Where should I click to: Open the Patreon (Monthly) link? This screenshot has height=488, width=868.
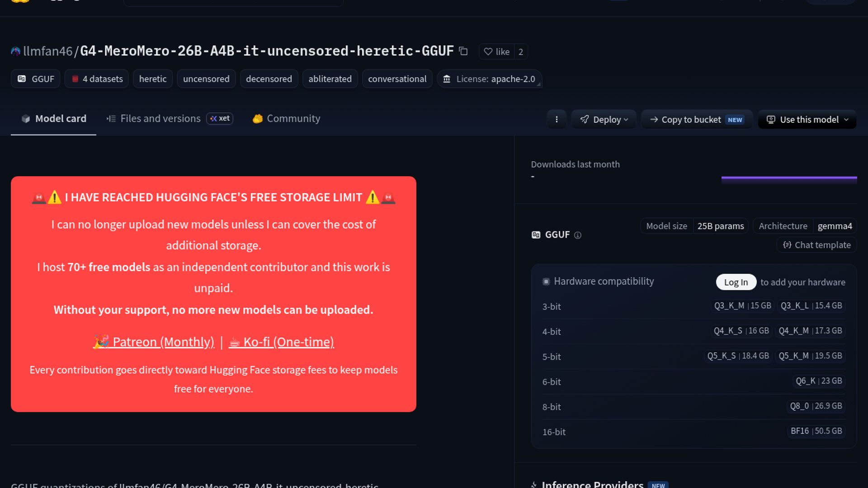154,342
